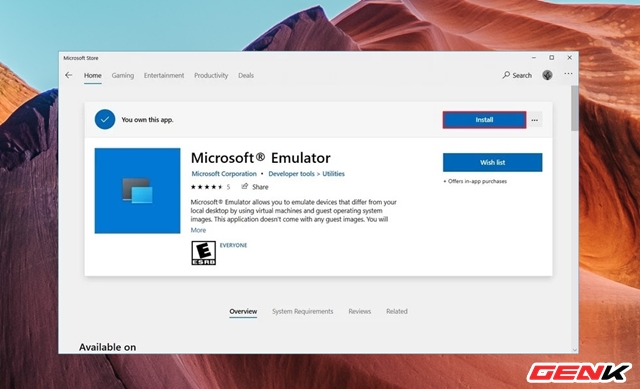
Task: Close the Microsoft Store window
Action: [569, 58]
